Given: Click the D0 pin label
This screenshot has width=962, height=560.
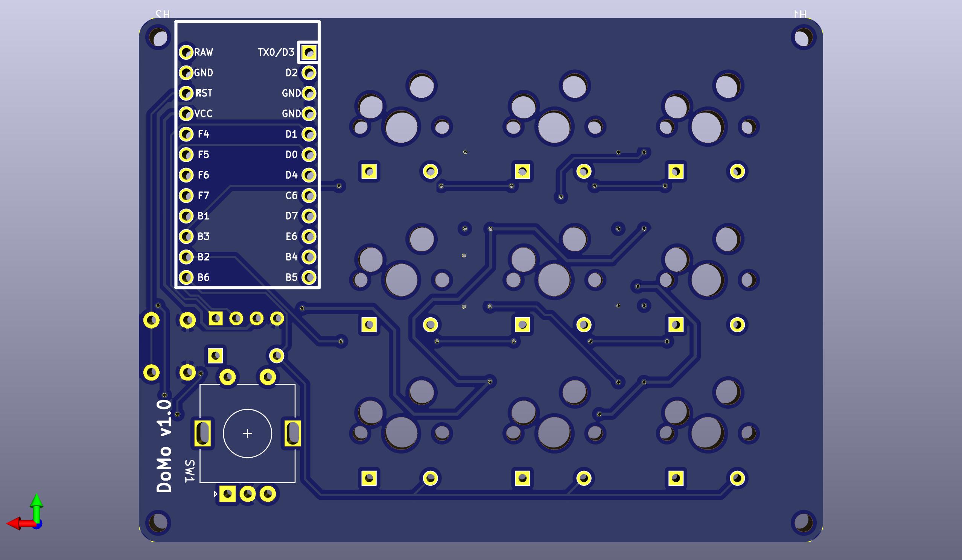Looking at the screenshot, I should (291, 155).
